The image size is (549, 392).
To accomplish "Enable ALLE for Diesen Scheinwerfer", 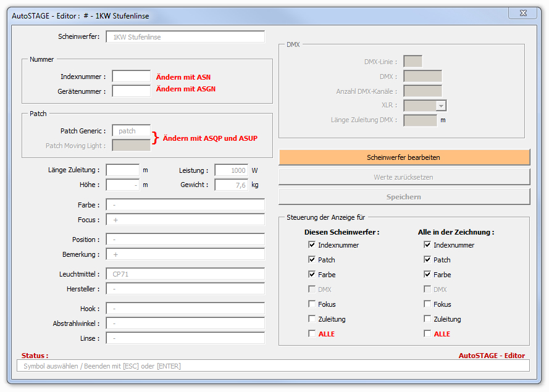I will click(x=312, y=334).
